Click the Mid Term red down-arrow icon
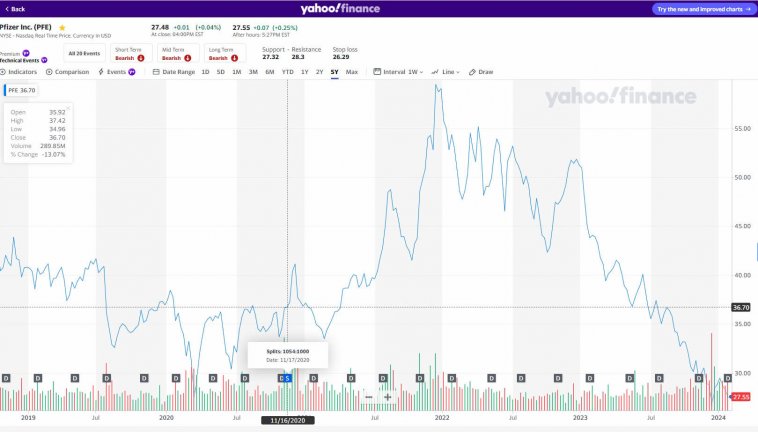The height and width of the screenshot is (432, 758). [188, 58]
